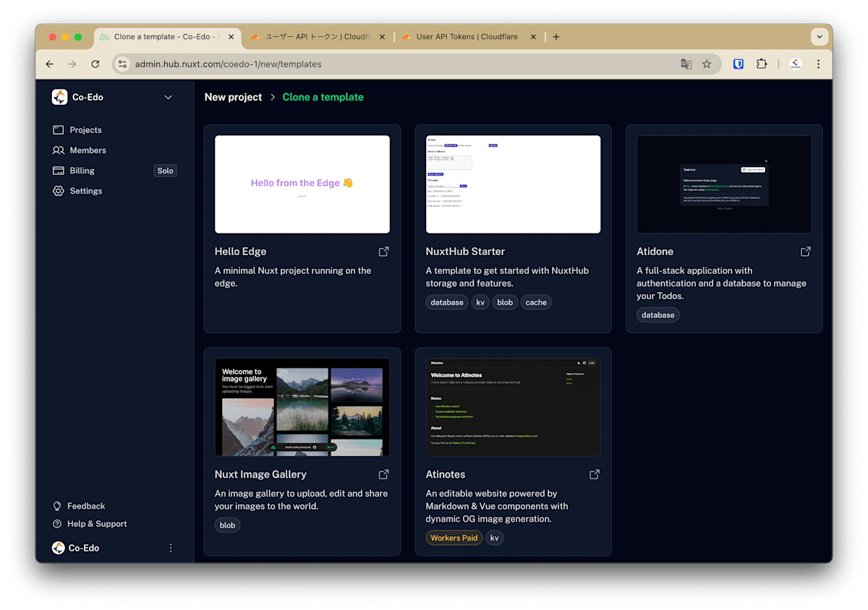The image size is (868, 610).
Task: Click the blob tag on Nuxt Image Gallery
Action: pyautogui.click(x=227, y=525)
